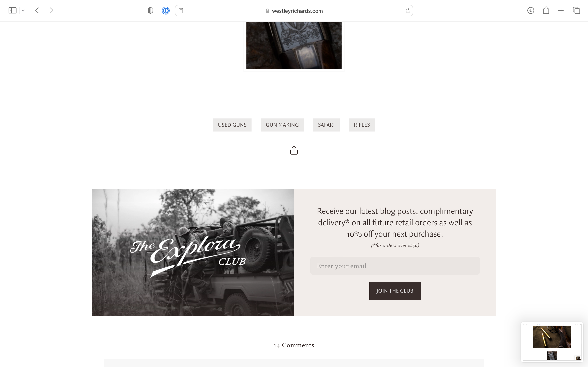Go back to the previous page
Image resolution: width=588 pixels, height=367 pixels.
pyautogui.click(x=37, y=10)
